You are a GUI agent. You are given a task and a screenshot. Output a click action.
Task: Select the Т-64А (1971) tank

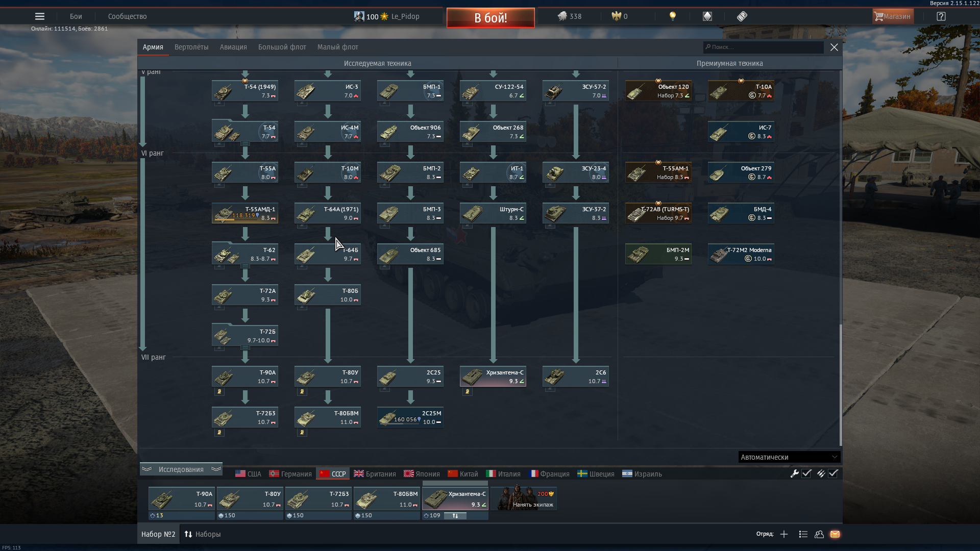pyautogui.click(x=328, y=213)
